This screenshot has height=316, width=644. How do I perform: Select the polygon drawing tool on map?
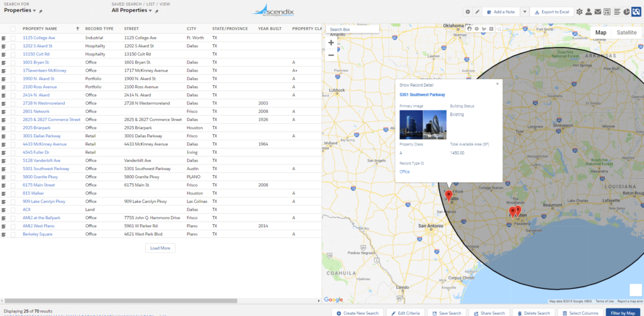(x=484, y=29)
